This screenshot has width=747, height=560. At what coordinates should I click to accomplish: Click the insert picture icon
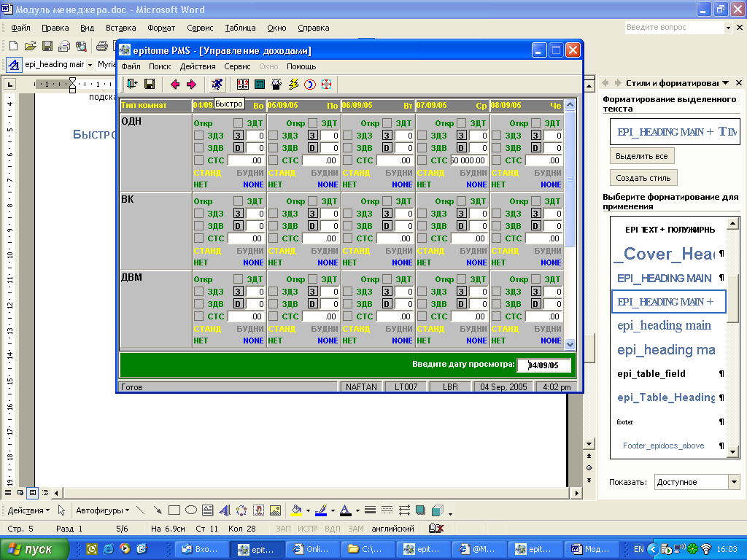coord(275,510)
